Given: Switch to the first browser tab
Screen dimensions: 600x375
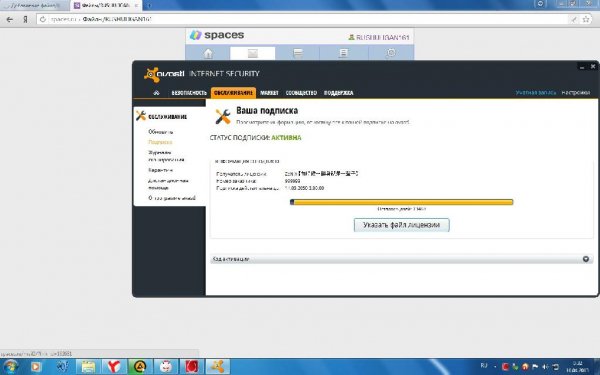Looking at the screenshot, I should point(34,5).
